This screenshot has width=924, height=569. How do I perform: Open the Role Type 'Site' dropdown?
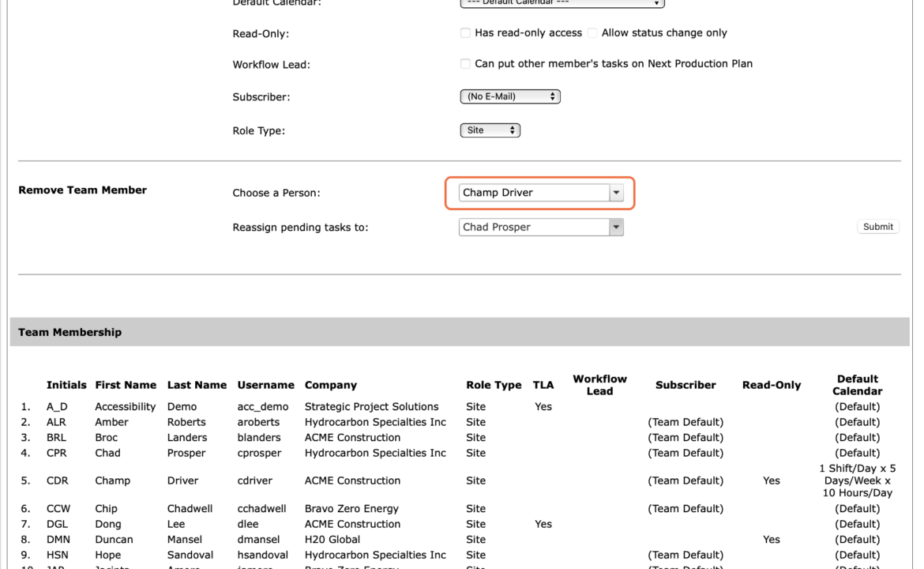pyautogui.click(x=490, y=130)
